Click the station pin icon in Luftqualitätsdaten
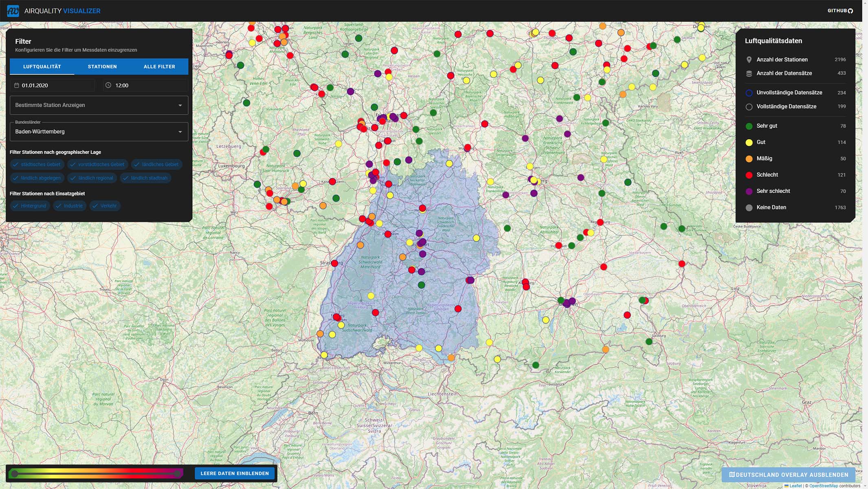 [x=749, y=59]
